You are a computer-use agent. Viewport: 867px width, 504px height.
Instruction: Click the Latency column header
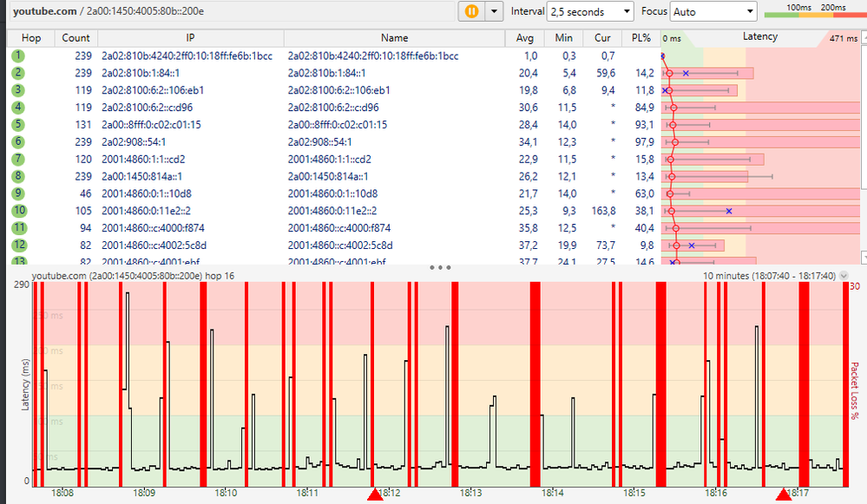759,37
